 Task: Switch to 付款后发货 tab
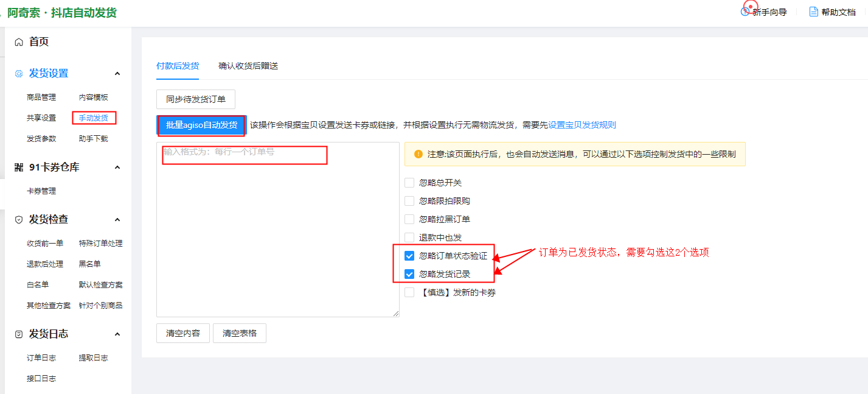(178, 66)
